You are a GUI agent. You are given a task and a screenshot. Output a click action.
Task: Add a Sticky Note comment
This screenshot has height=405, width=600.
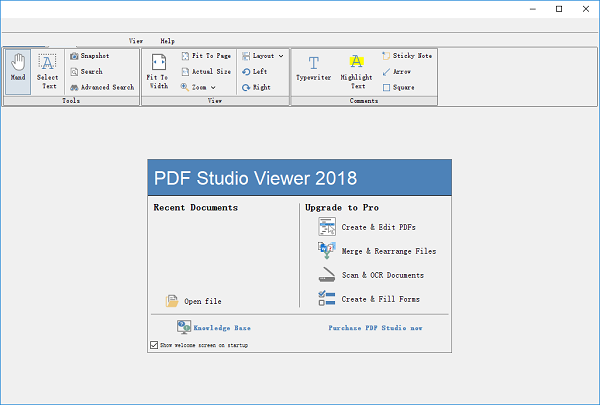(407, 56)
